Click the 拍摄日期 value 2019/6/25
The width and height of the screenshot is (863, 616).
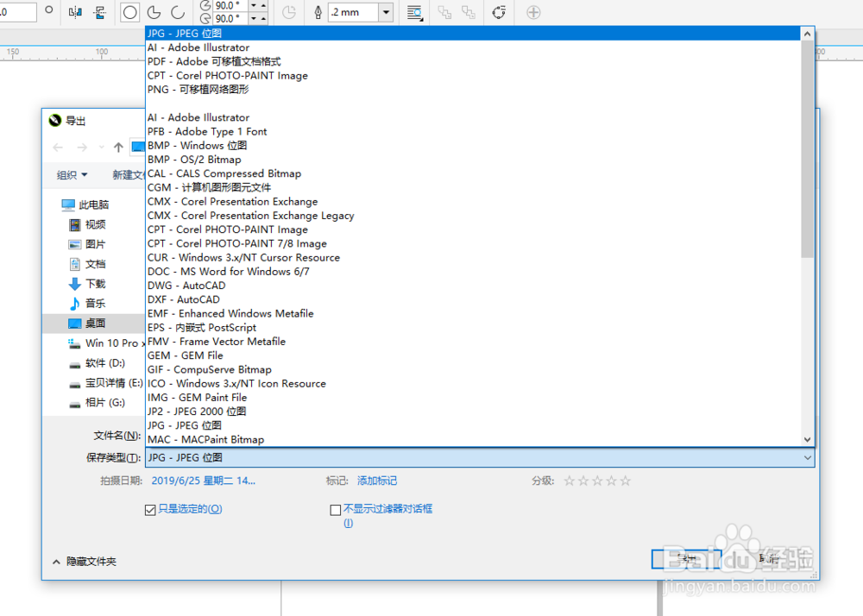(203, 481)
